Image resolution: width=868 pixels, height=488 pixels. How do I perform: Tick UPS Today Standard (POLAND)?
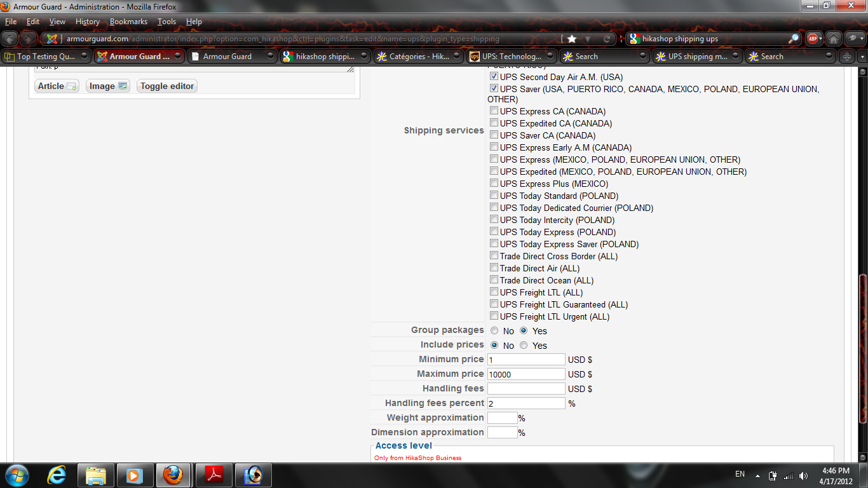point(494,196)
